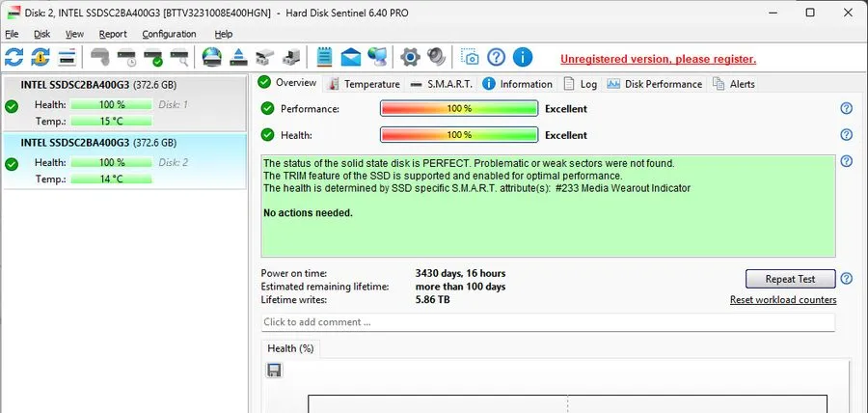
Task: Click the globe over disk toolbar icon
Action: (x=212, y=57)
